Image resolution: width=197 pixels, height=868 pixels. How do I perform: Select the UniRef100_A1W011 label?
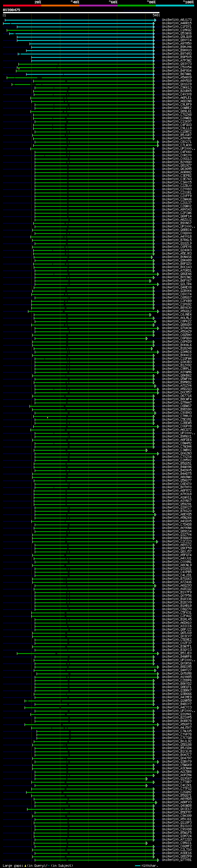tap(177, 497)
